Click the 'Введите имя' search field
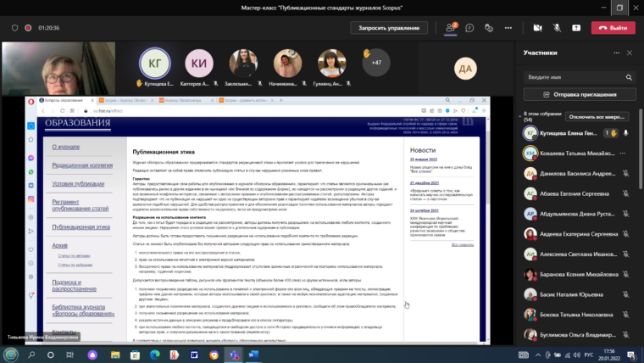This screenshot has width=644, height=363. [569, 76]
